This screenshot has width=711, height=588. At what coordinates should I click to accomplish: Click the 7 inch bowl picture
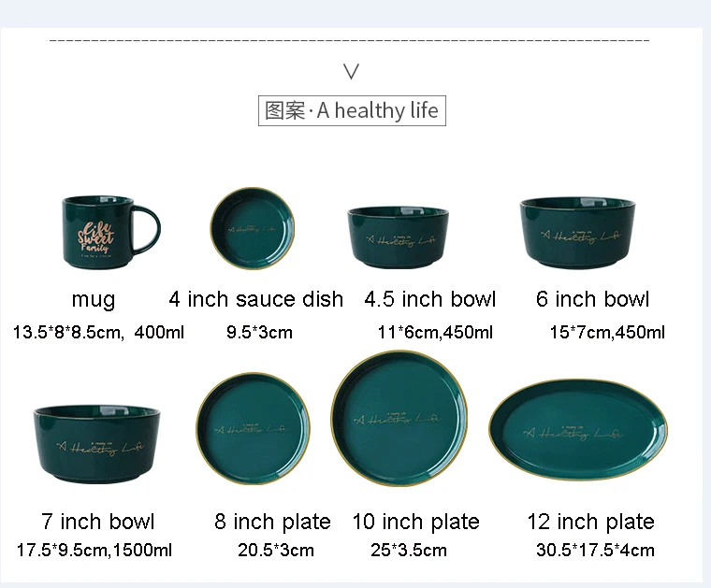(96, 444)
